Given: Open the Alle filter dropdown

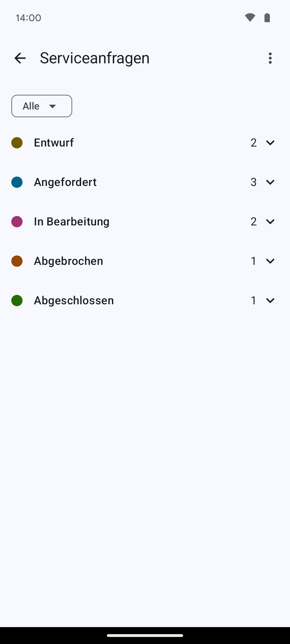Looking at the screenshot, I should click(x=42, y=106).
